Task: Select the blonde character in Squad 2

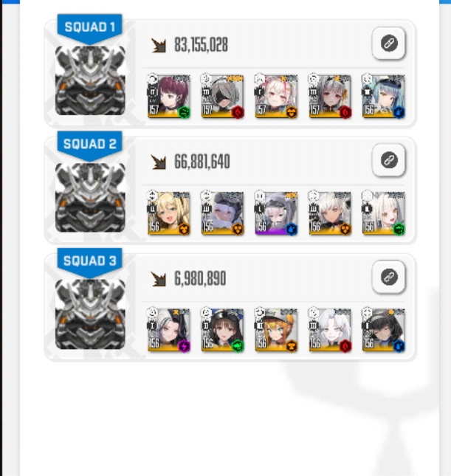Action: pos(169,213)
